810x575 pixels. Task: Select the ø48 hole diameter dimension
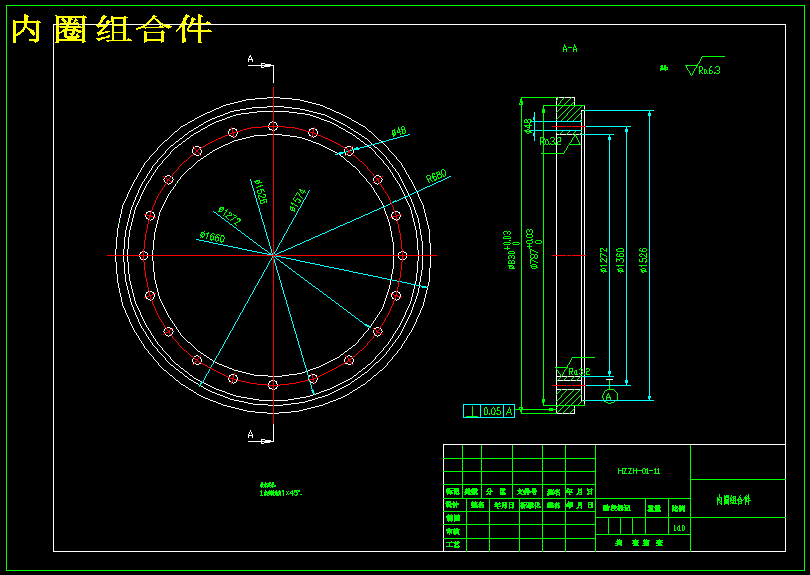(x=399, y=132)
